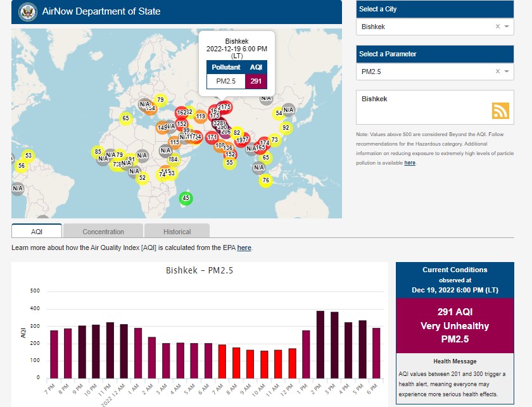The height and width of the screenshot is (407, 532).
Task: Clear the Bishkek city selection
Action: (x=497, y=27)
